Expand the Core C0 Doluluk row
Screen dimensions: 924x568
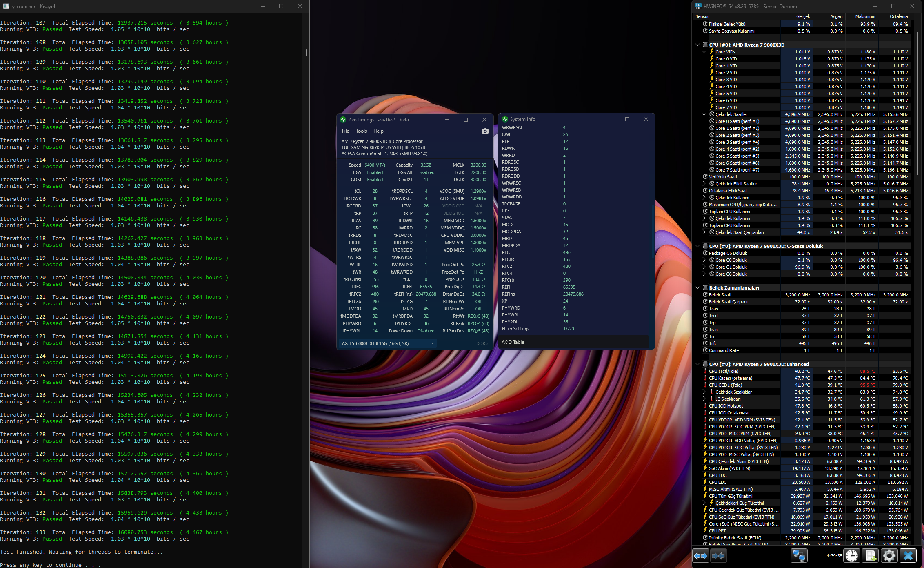(x=704, y=260)
